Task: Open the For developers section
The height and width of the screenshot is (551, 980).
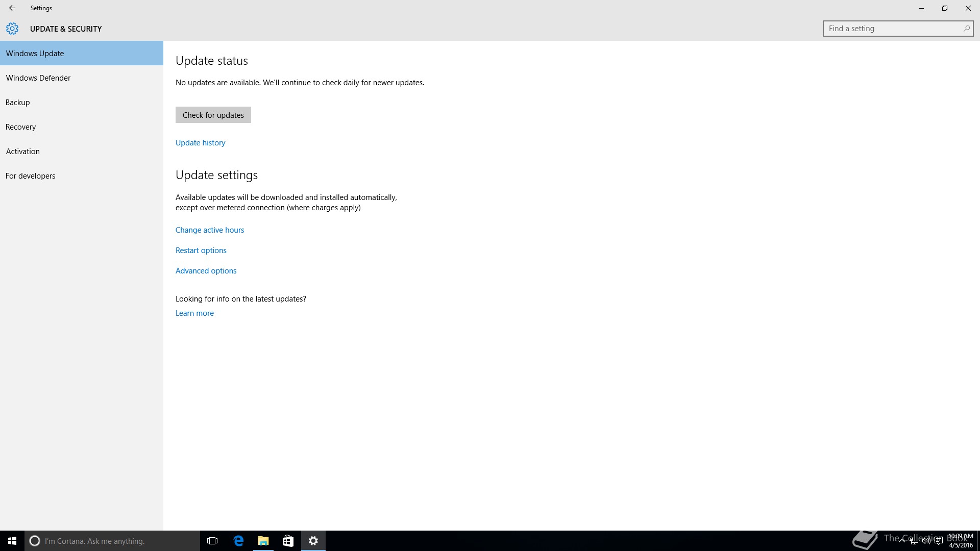Action: pyautogui.click(x=82, y=176)
